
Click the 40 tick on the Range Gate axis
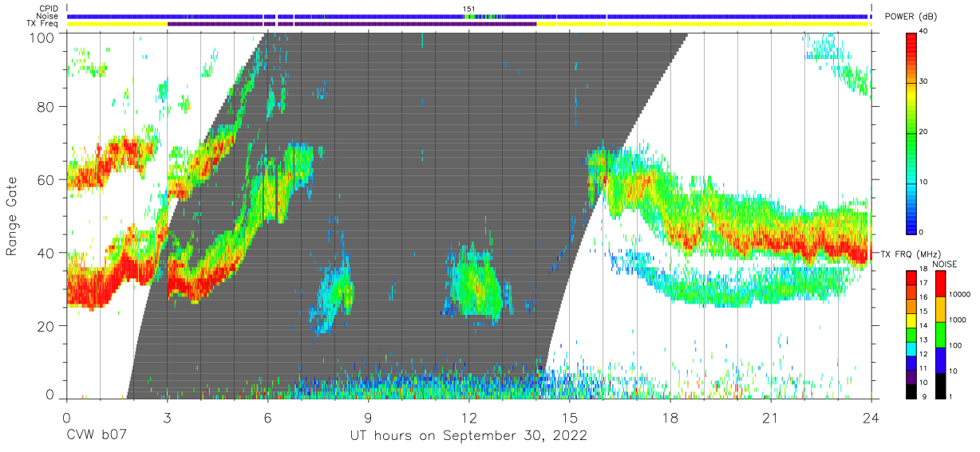click(45, 253)
